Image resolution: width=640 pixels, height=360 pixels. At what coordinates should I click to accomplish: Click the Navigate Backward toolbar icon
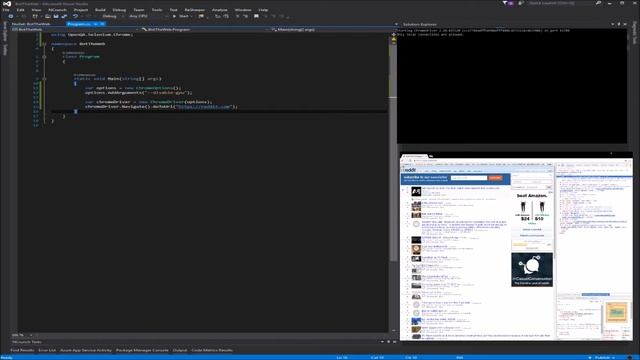click(x=11, y=16)
